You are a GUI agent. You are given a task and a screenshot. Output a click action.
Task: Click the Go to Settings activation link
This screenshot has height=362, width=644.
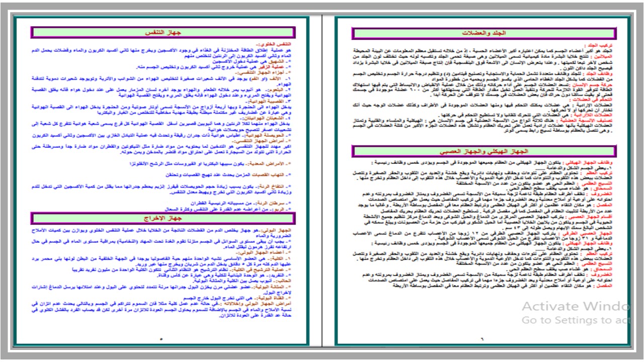click(x=569, y=319)
